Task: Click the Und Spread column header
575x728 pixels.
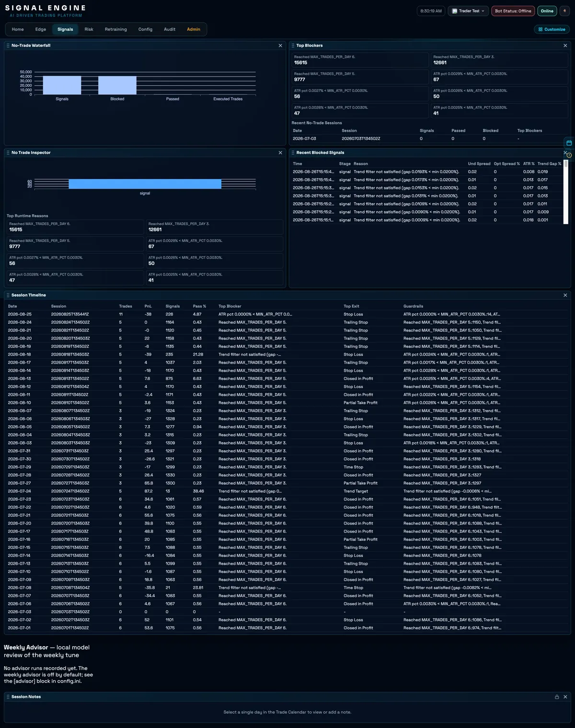Action: click(479, 164)
